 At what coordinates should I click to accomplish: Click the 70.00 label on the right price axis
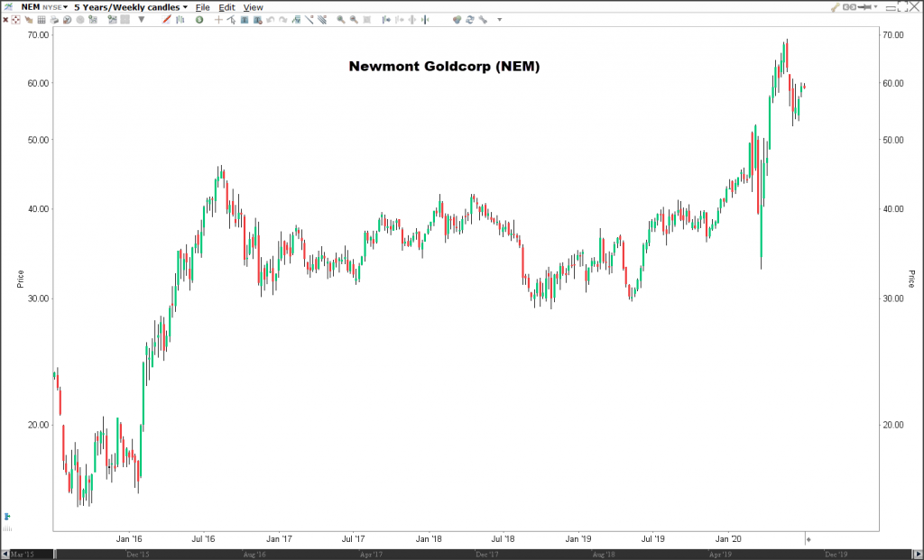coord(893,35)
